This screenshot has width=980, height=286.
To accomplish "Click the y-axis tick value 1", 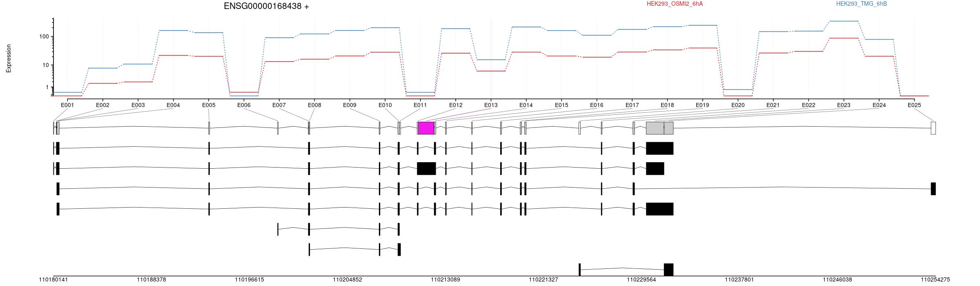I will point(47,87).
